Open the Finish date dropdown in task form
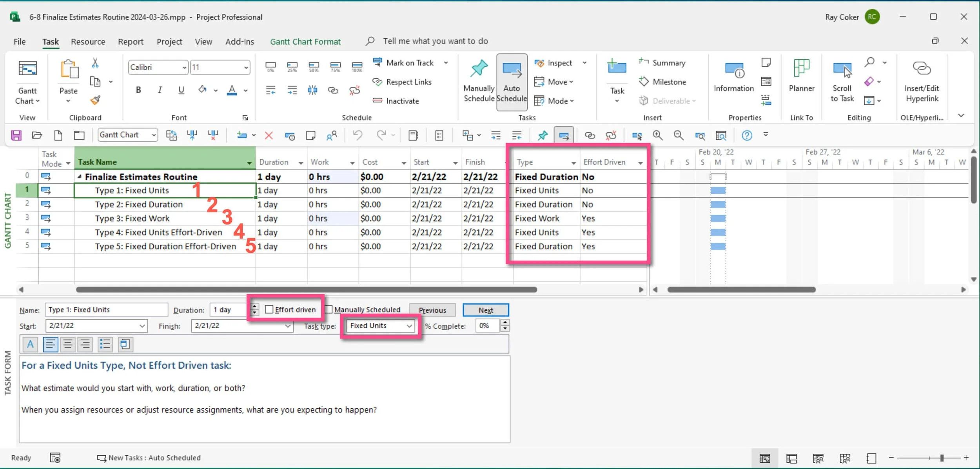Screen dimensions: 980x469 click(x=288, y=326)
